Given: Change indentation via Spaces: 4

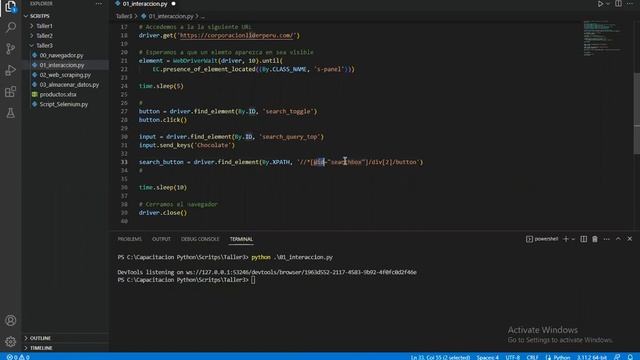Looking at the screenshot, I should pos(487,357).
